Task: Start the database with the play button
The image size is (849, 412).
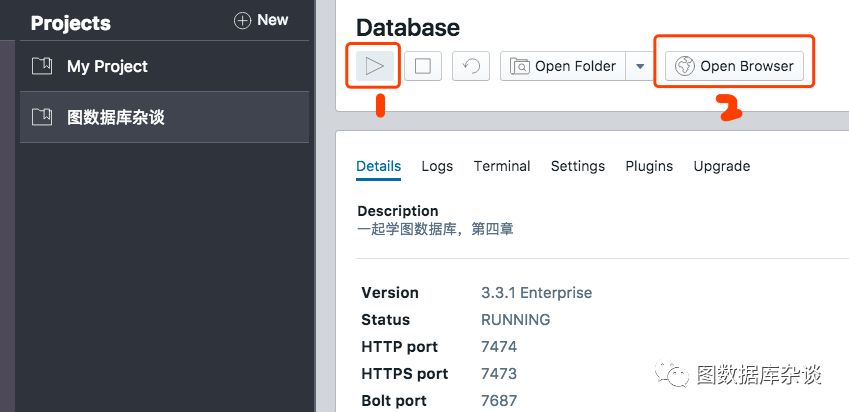Action: (x=375, y=66)
